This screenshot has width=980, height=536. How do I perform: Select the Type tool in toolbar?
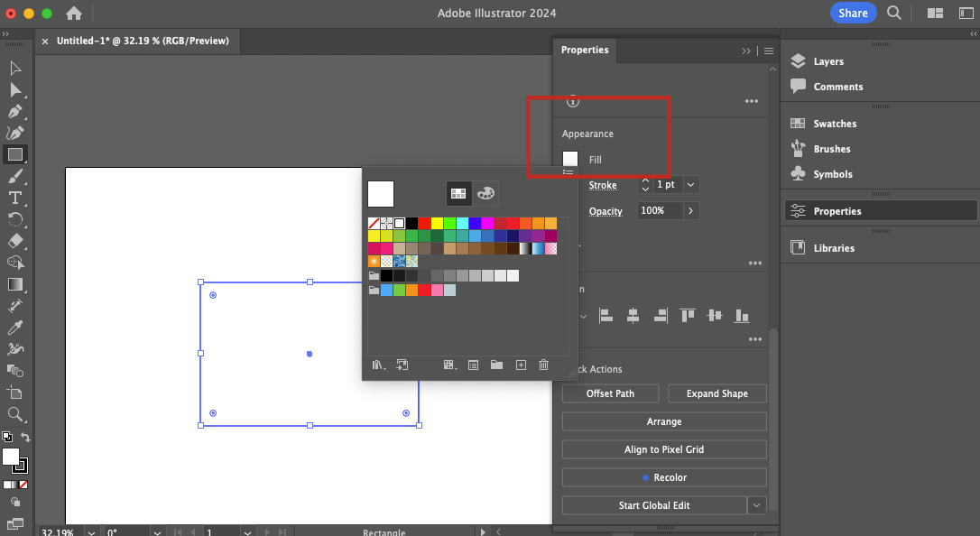15,198
